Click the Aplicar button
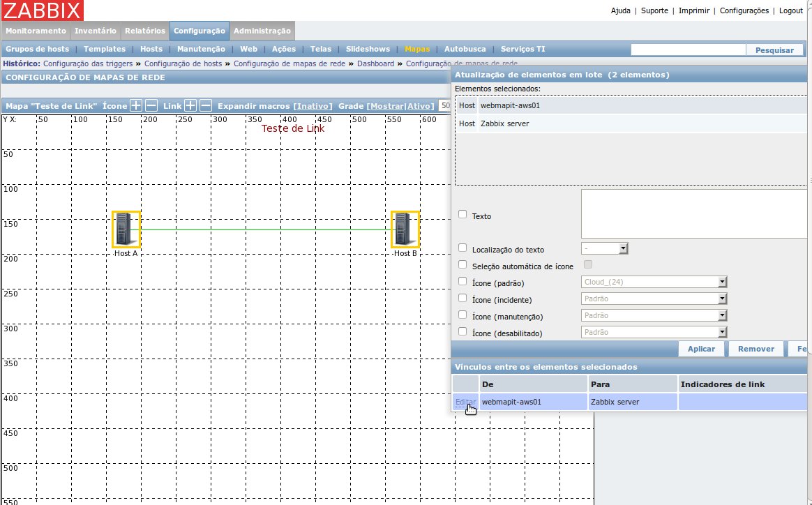 701,349
